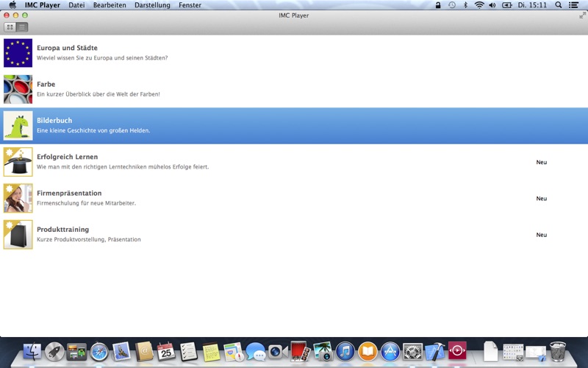This screenshot has height=368, width=588.
Task: Click the battery status icon
Action: (x=507, y=5)
